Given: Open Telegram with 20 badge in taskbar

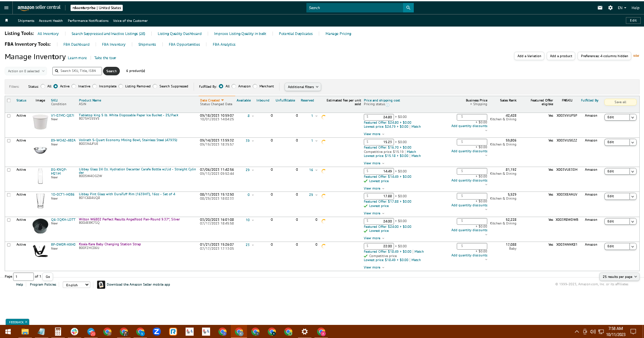Looking at the screenshot, I should [x=91, y=332].
